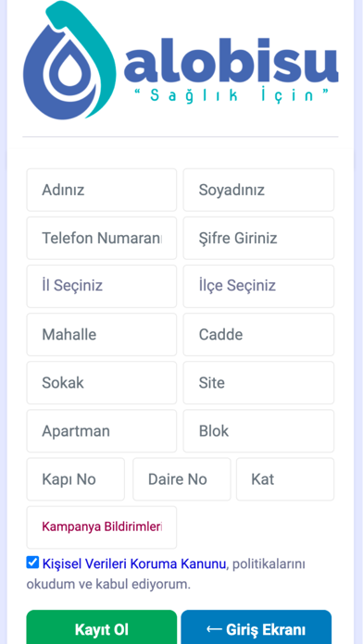Go back via Giriş Ekranı button
Image resolution: width=363 pixels, height=644 pixels.
point(257,629)
